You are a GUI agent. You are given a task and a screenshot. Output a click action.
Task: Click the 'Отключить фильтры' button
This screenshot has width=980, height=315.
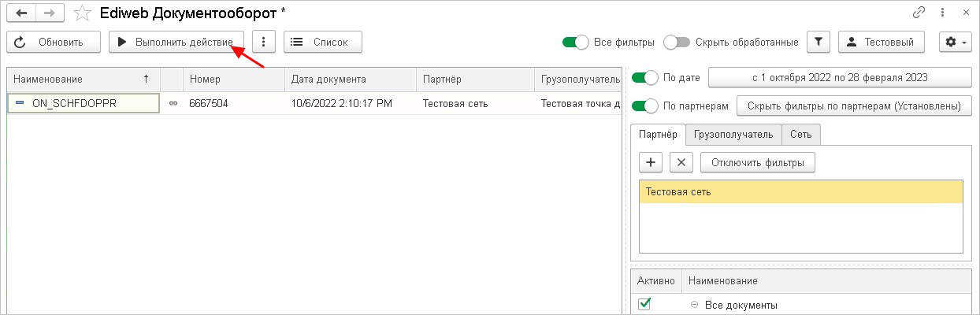click(757, 162)
